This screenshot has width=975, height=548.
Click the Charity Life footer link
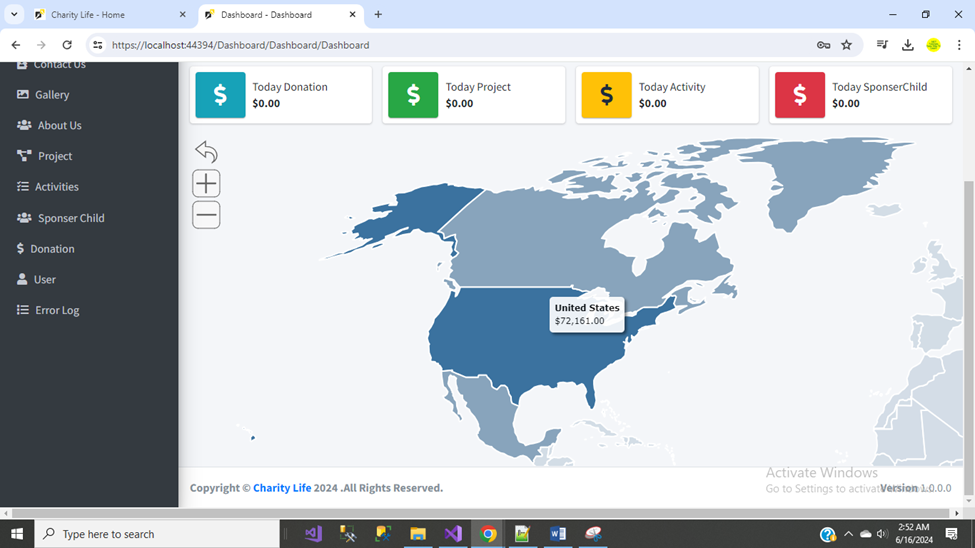tap(282, 488)
